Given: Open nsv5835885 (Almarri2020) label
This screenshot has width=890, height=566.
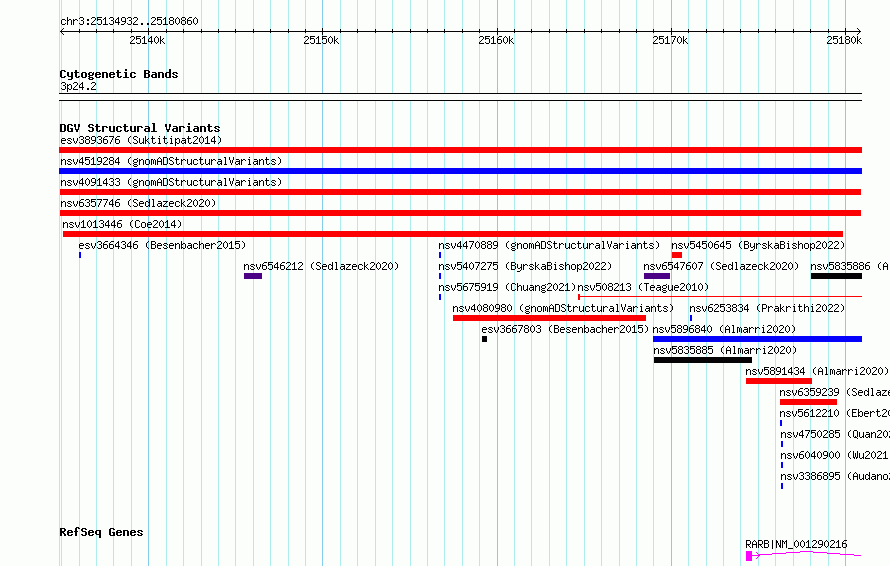Looking at the screenshot, I should pos(725,350).
